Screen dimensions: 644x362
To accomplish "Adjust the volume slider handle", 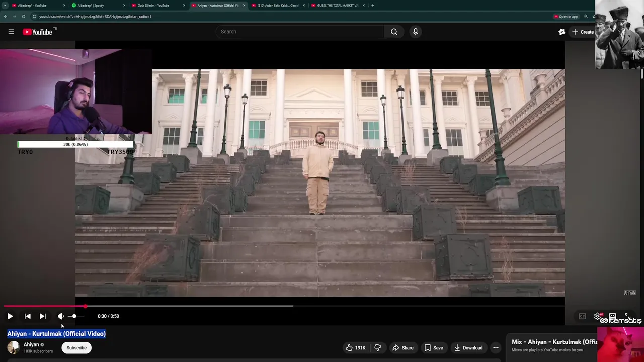I will tap(74, 316).
